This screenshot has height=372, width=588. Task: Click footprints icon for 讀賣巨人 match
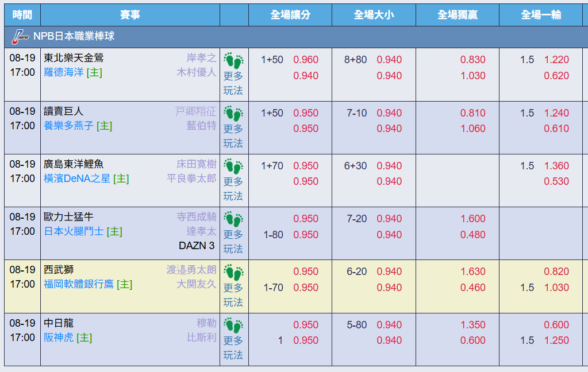233,114
